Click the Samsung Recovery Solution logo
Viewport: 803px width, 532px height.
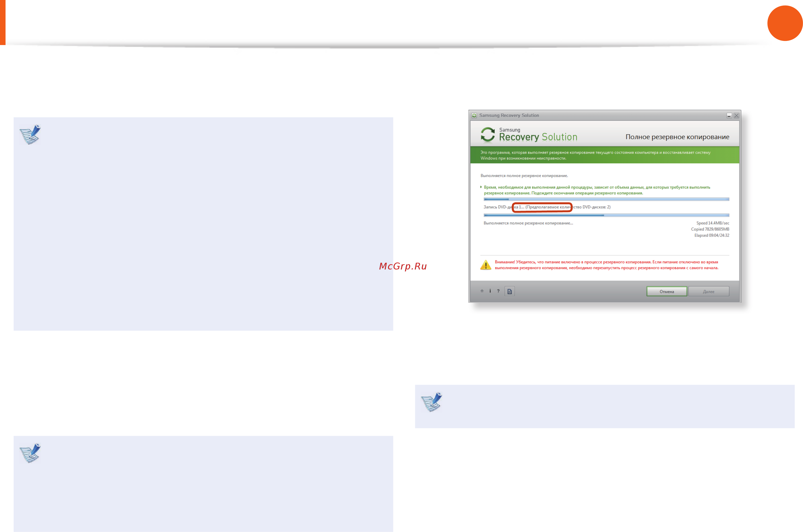pyautogui.click(x=529, y=135)
